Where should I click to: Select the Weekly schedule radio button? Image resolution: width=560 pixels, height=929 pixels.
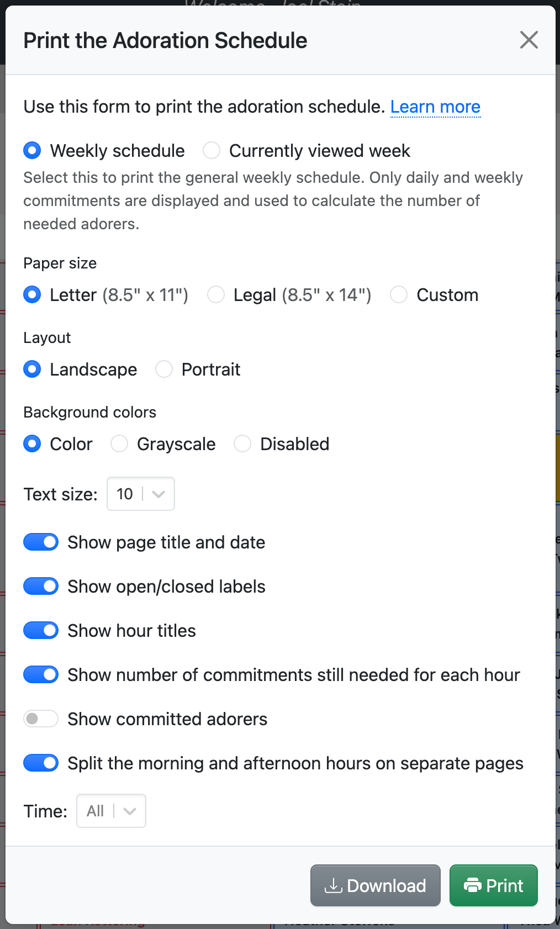coord(33,150)
